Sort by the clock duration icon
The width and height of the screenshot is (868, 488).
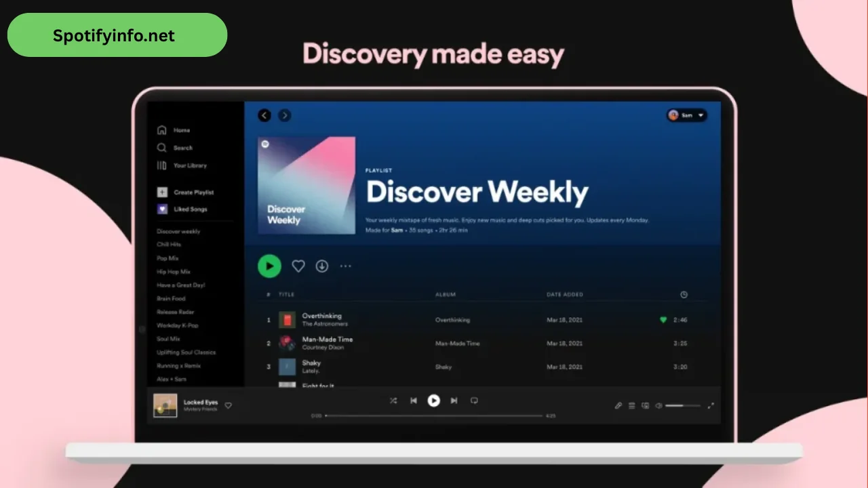coord(684,295)
